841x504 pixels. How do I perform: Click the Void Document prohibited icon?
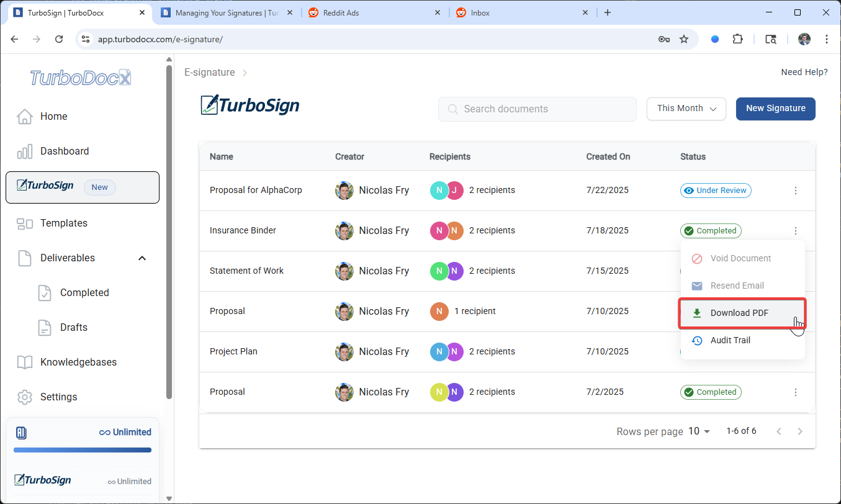(x=697, y=258)
